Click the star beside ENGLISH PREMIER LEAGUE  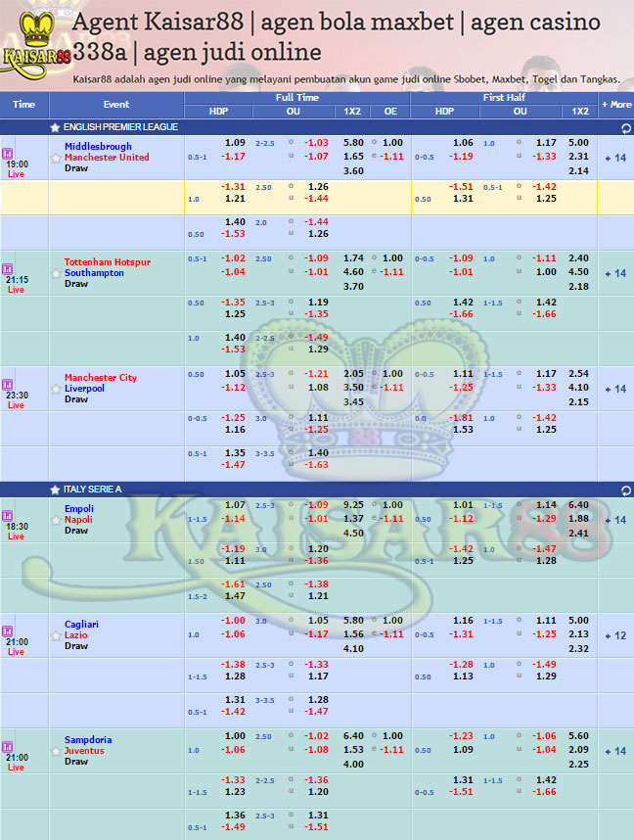pyautogui.click(x=55, y=127)
